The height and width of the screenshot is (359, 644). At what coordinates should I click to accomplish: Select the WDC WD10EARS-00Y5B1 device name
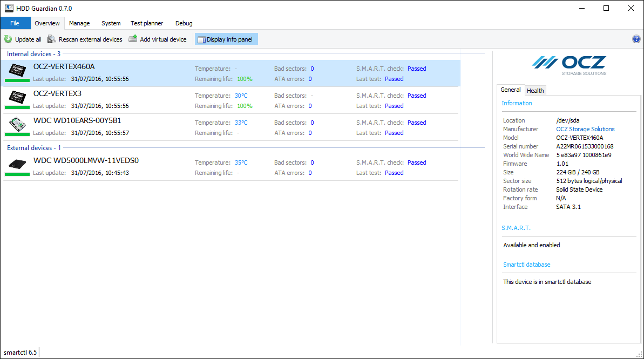[x=77, y=121]
